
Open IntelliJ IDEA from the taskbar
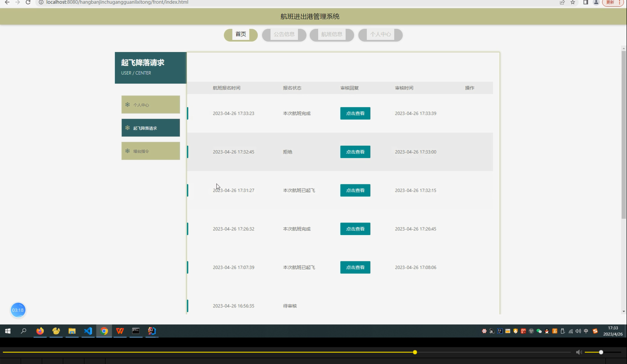[x=152, y=331]
